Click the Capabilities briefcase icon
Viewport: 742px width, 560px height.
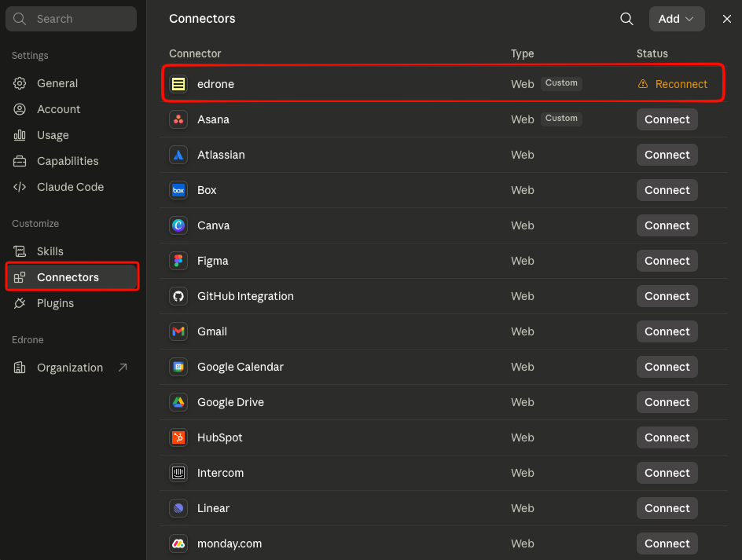(20, 161)
